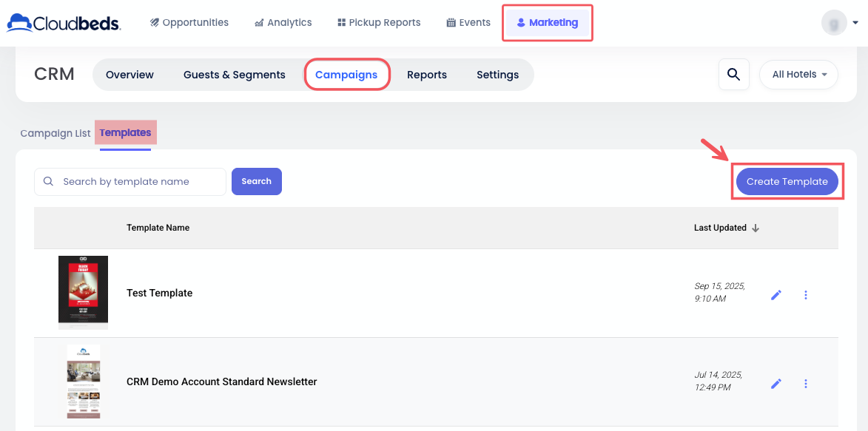Click the user profile avatar
Image resolution: width=868 pixels, height=431 pixels.
[x=834, y=22]
